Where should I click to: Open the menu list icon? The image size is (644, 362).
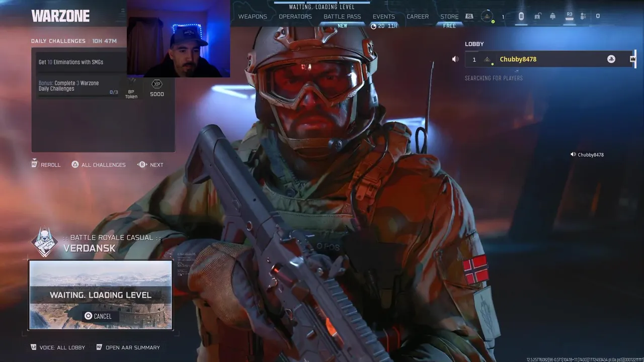tap(521, 17)
